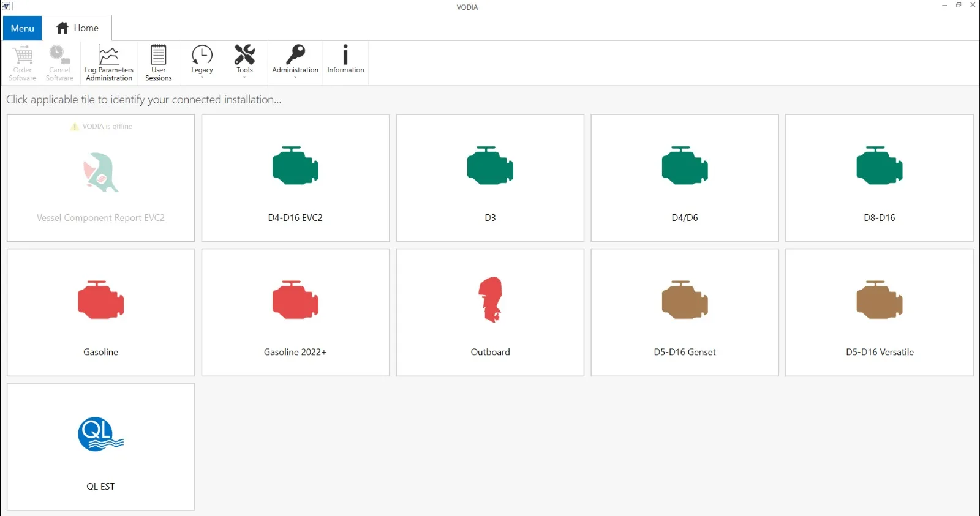The height and width of the screenshot is (516, 980).
Task: Click the Cancel Software button
Action: click(x=59, y=63)
